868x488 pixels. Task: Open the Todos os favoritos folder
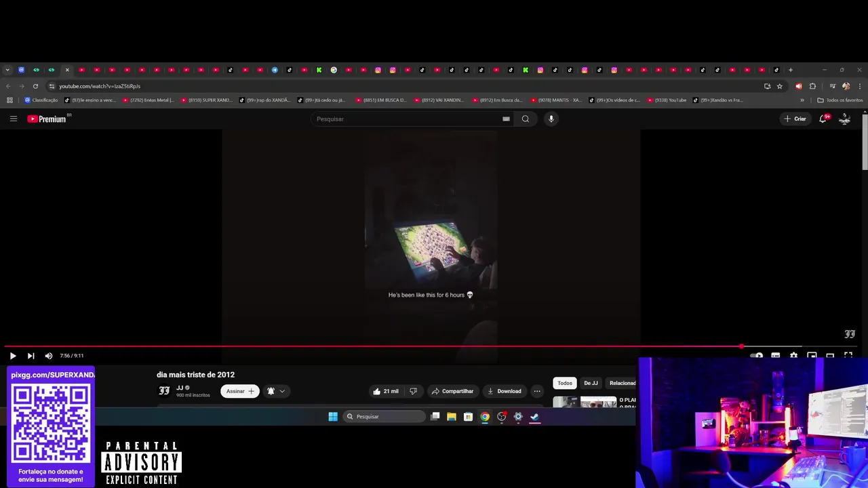(840, 100)
